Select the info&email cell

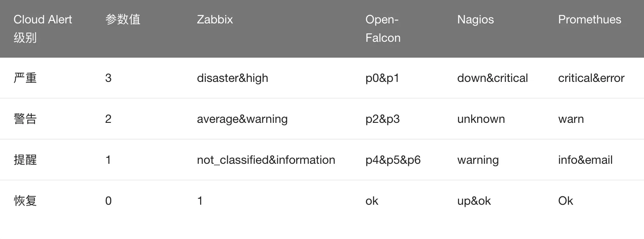pyautogui.click(x=585, y=160)
